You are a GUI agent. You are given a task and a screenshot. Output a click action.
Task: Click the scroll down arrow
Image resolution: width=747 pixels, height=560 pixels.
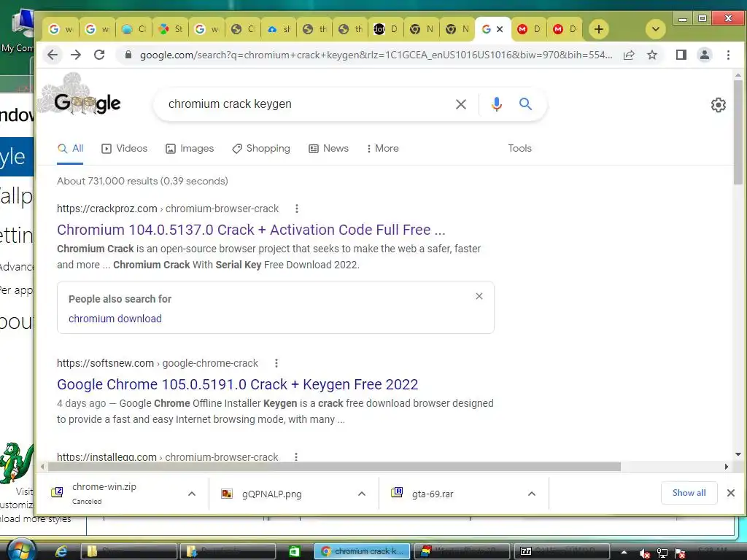[x=738, y=454]
